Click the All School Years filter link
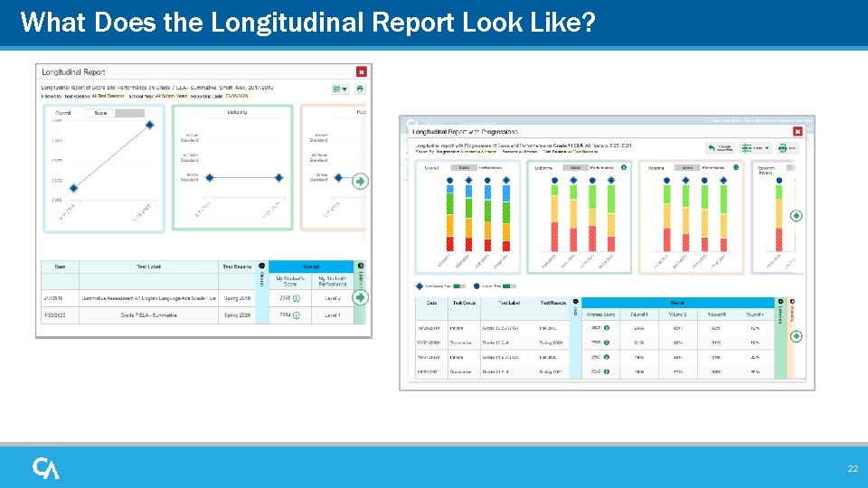Viewport: 868px width, 488px height. point(171,97)
